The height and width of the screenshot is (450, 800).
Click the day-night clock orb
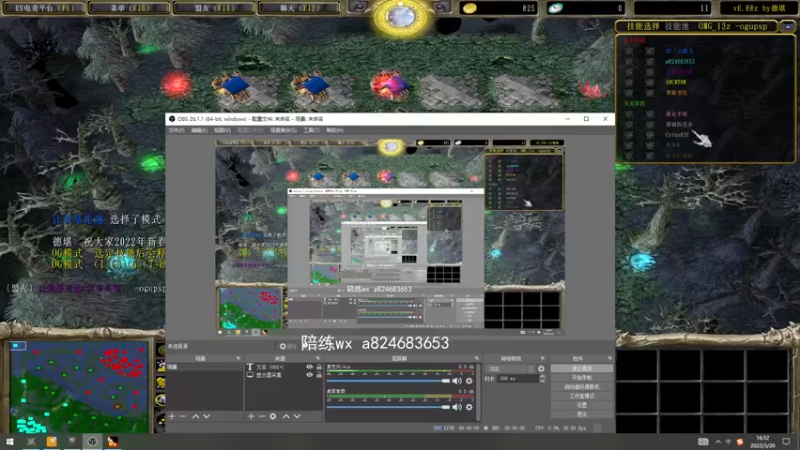pyautogui.click(x=401, y=17)
